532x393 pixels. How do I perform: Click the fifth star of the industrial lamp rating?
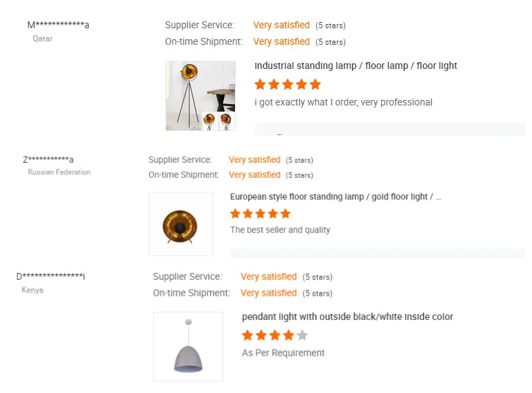(x=316, y=85)
